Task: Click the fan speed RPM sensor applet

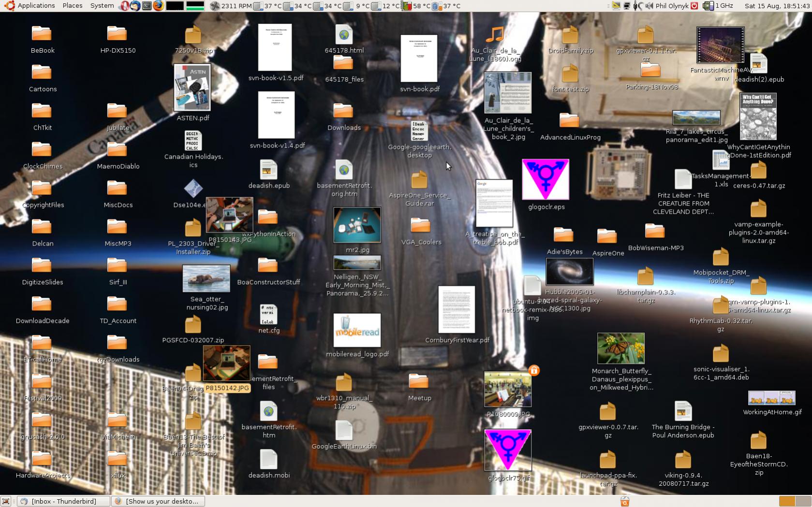Action: [x=231, y=6]
